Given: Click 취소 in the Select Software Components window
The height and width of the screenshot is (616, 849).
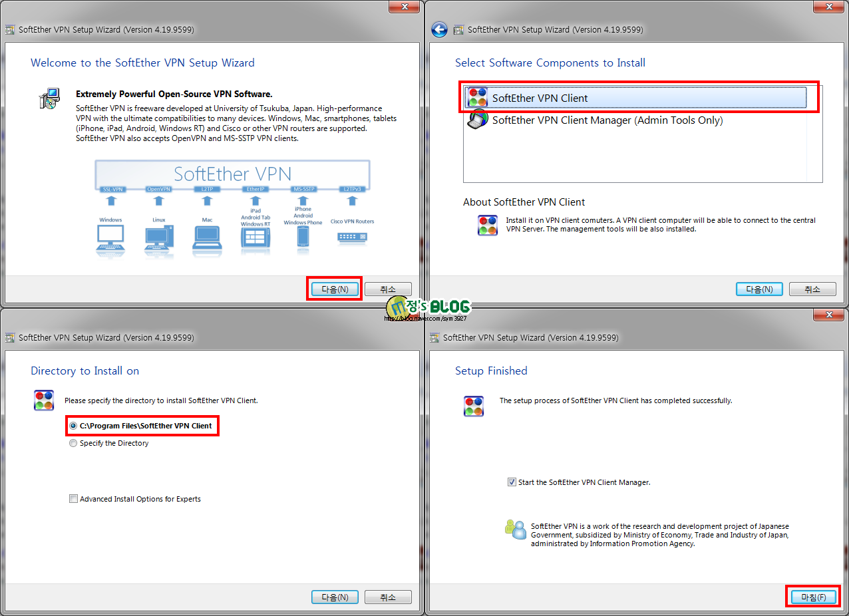Looking at the screenshot, I should (812, 289).
